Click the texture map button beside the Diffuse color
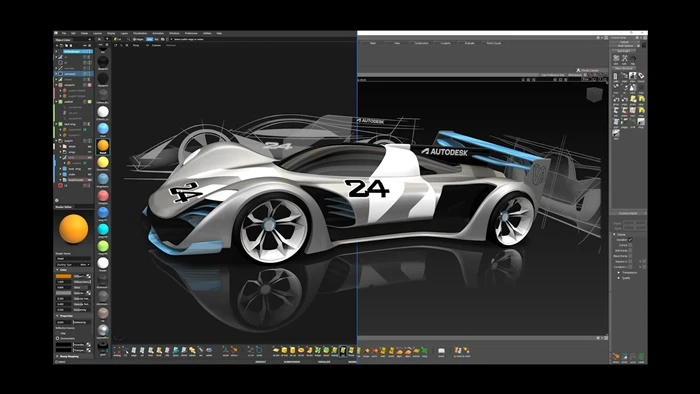This screenshot has width=700, height=394. pyautogui.click(x=88, y=276)
